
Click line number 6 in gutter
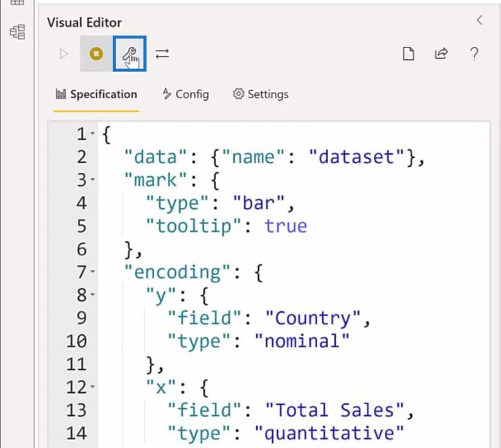click(x=82, y=249)
